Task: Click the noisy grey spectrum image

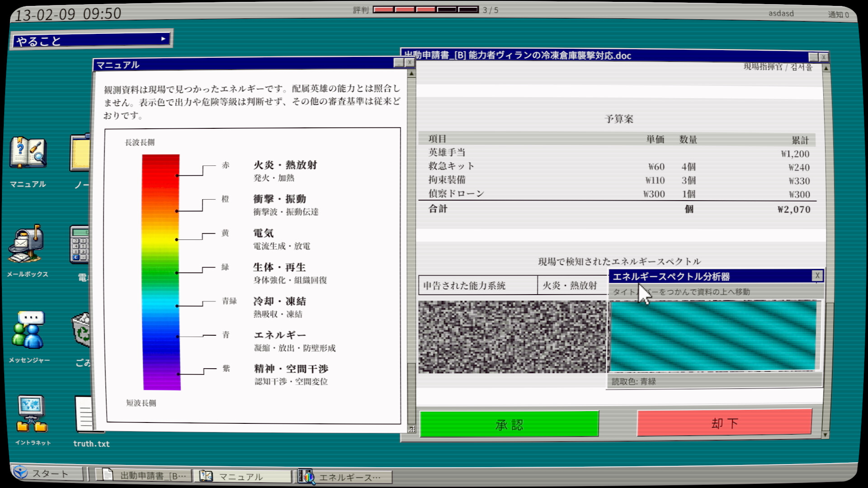Action: [x=512, y=337]
